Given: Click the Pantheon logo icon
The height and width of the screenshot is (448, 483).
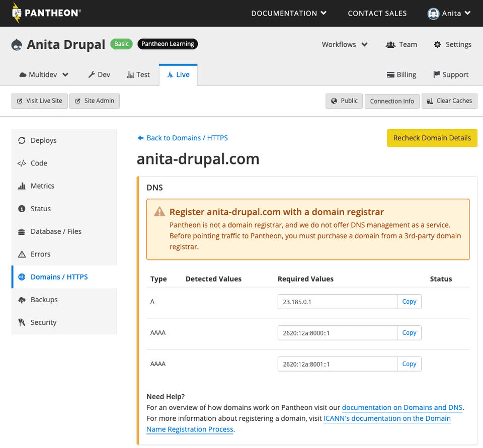Looking at the screenshot, I should click(x=17, y=13).
